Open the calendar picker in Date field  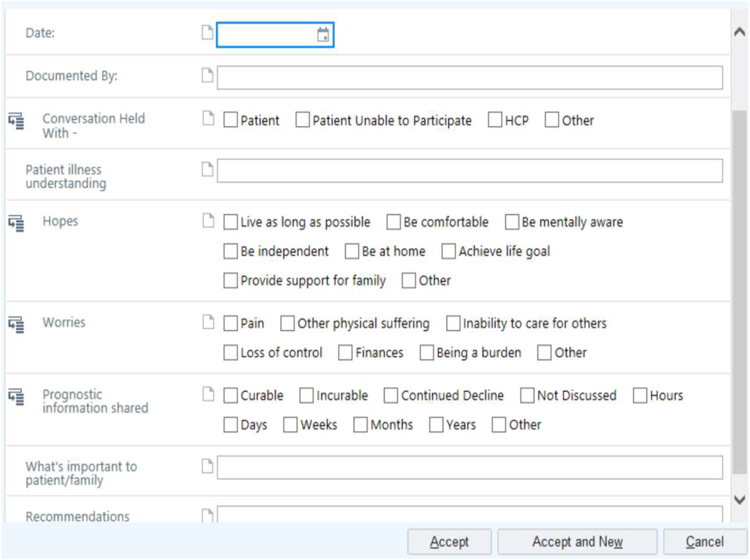pyautogui.click(x=323, y=35)
